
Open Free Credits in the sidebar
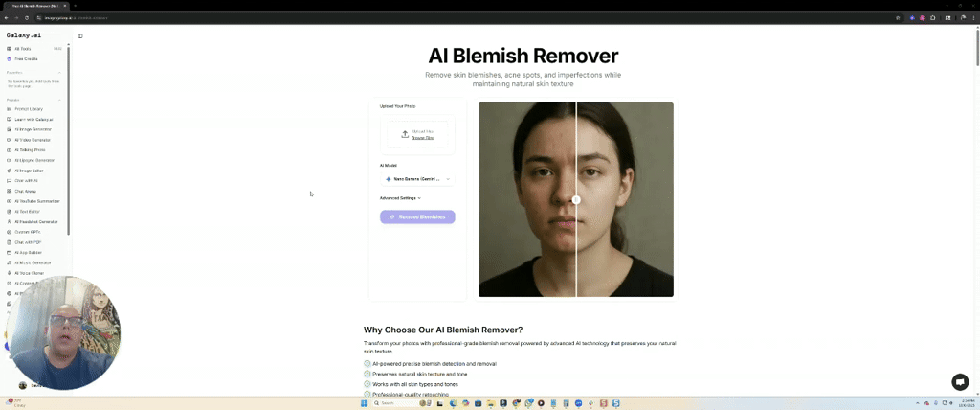(x=33, y=58)
